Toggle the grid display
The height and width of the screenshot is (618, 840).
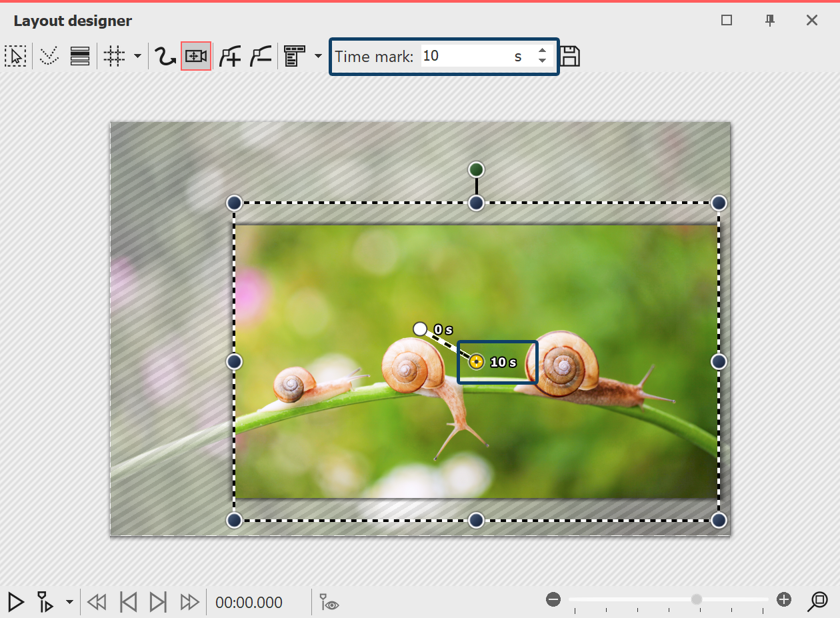[113, 56]
